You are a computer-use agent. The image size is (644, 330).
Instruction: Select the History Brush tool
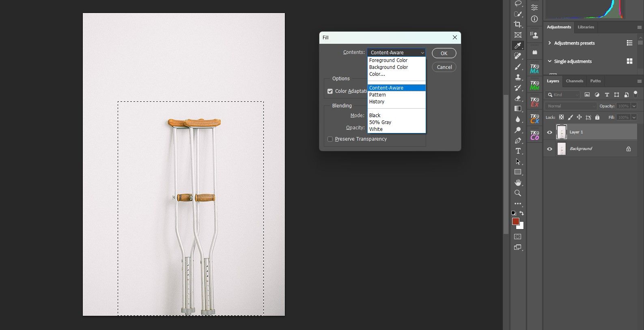click(x=518, y=88)
